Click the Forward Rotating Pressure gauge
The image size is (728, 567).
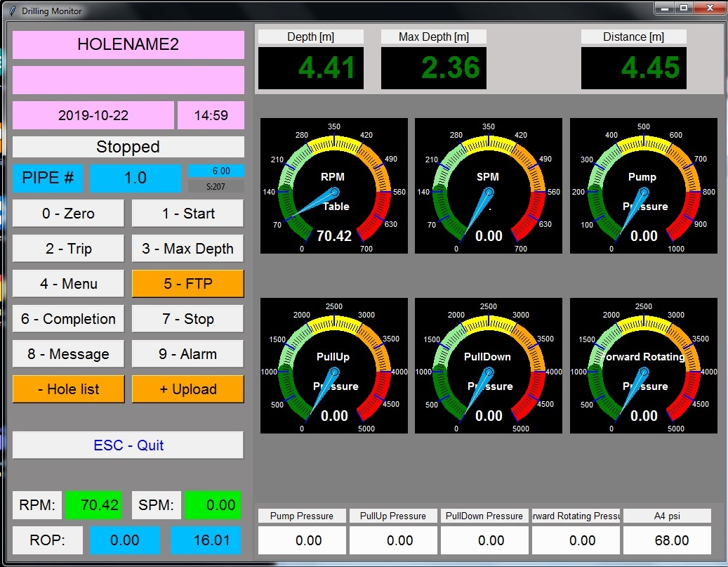click(x=644, y=366)
